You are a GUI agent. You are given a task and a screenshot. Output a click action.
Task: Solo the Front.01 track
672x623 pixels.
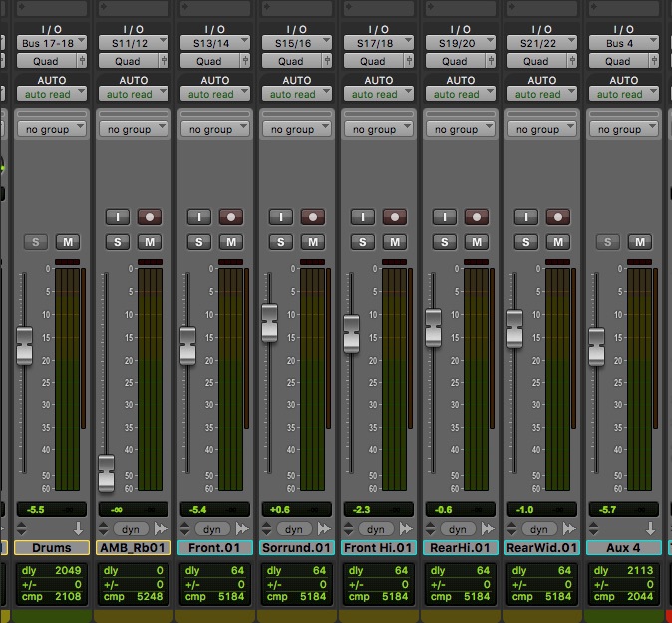point(198,242)
